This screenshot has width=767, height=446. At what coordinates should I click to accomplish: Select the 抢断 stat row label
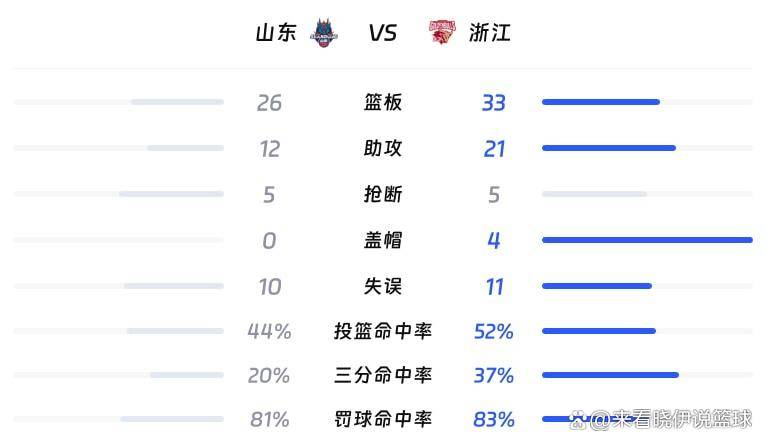[x=383, y=194]
